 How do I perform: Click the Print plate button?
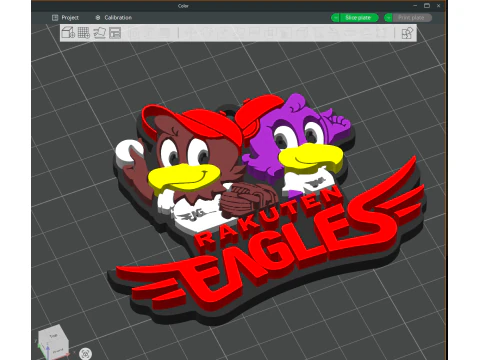412,18
